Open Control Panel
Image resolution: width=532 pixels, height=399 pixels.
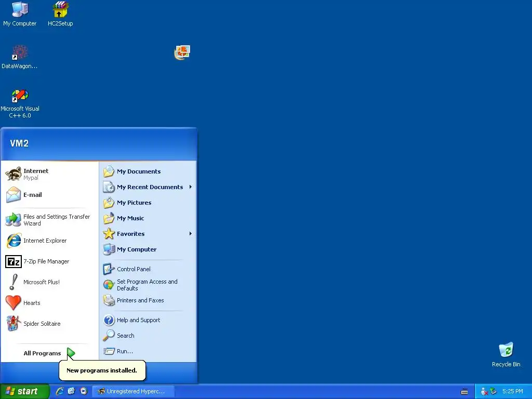pos(148,269)
